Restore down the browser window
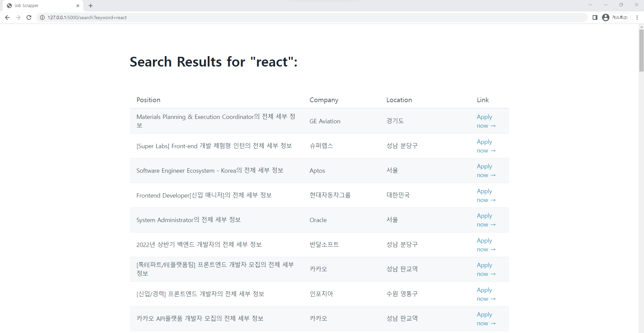 pyautogui.click(x=621, y=5)
